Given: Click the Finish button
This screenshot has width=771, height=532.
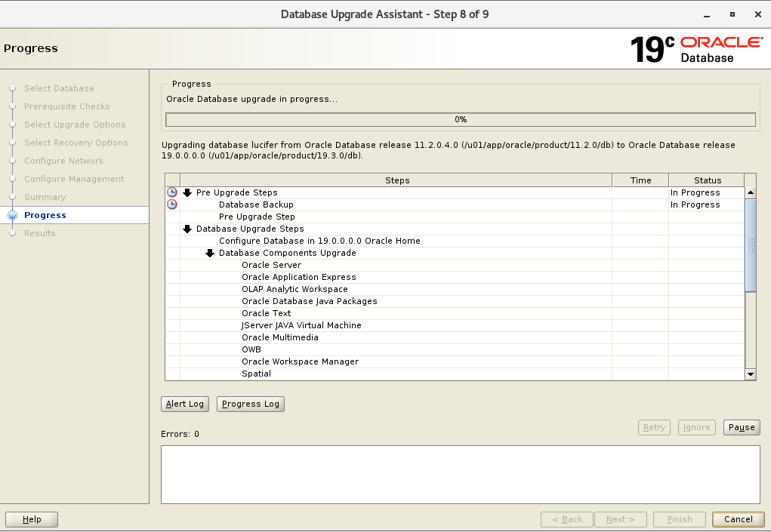Looking at the screenshot, I should click(680, 519).
